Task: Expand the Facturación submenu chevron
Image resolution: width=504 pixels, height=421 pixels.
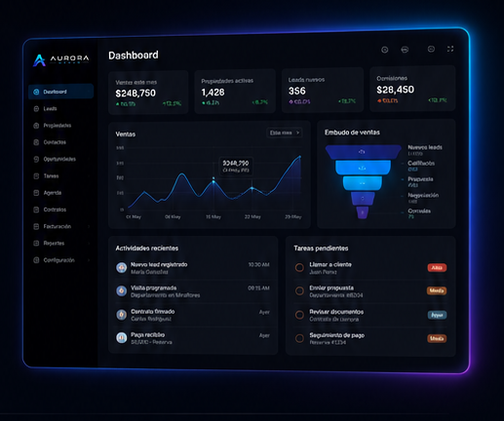Action: [89, 226]
